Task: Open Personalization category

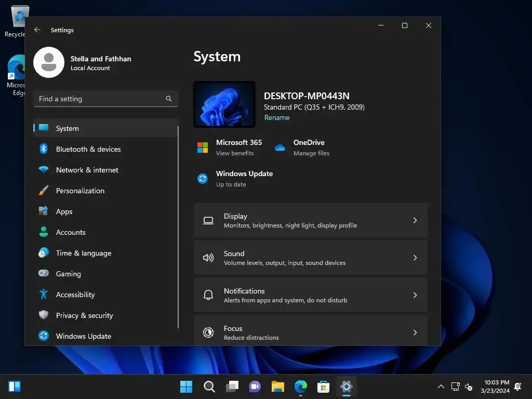Action: pyautogui.click(x=105, y=190)
